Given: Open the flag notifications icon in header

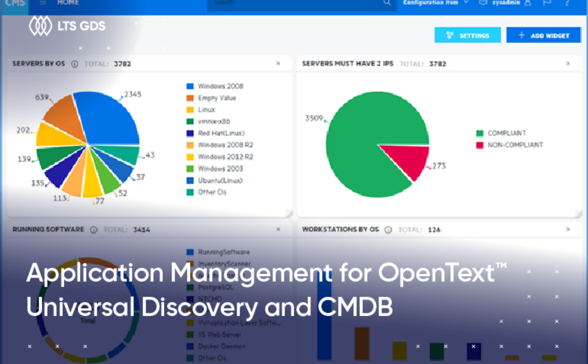Looking at the screenshot, I should pos(547,3).
